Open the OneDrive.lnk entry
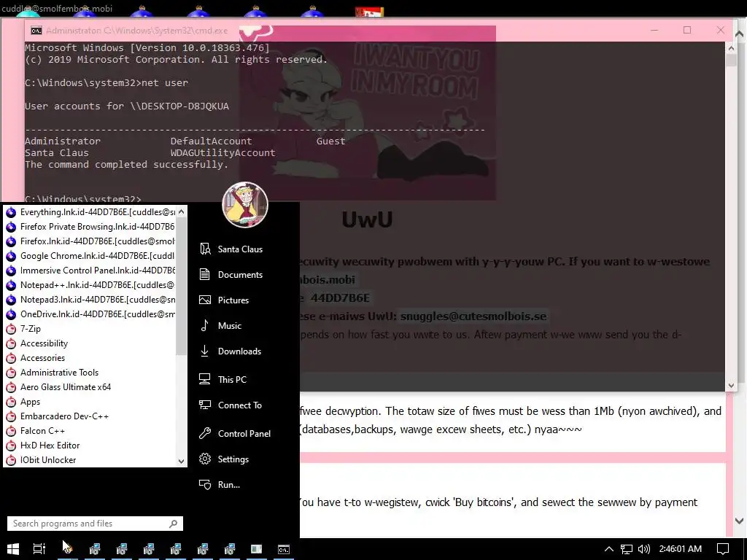This screenshot has height=560, width=747. click(x=90, y=314)
